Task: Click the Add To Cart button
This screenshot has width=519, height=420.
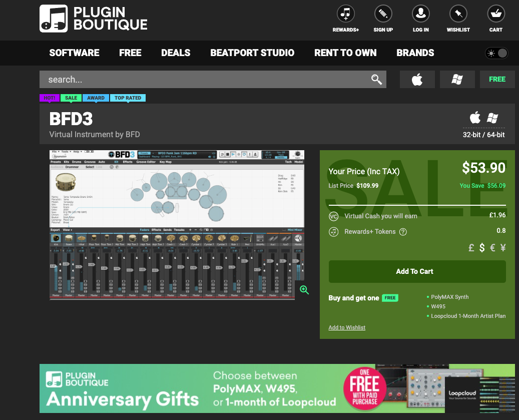Action: tap(417, 271)
